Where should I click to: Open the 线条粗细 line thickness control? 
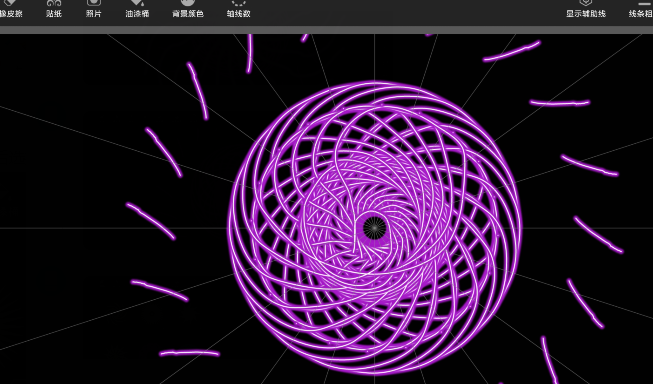(641, 9)
